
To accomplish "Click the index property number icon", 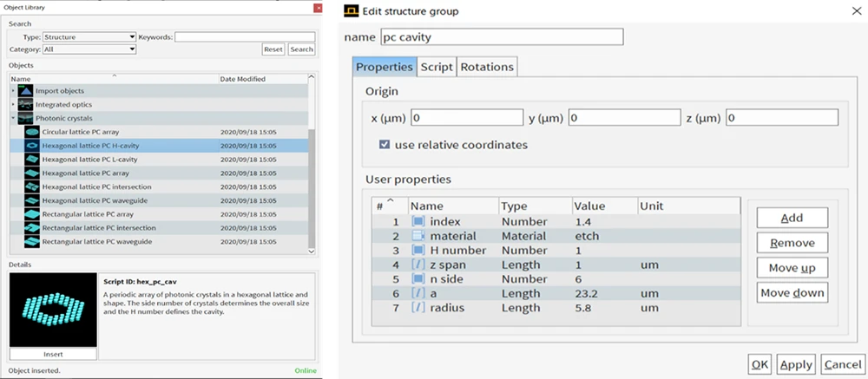I will pos(418,221).
